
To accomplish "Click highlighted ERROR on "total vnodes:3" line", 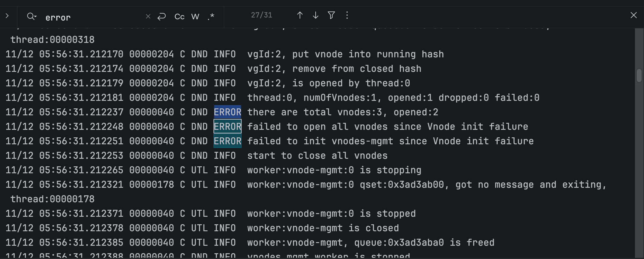I will click(x=227, y=112).
